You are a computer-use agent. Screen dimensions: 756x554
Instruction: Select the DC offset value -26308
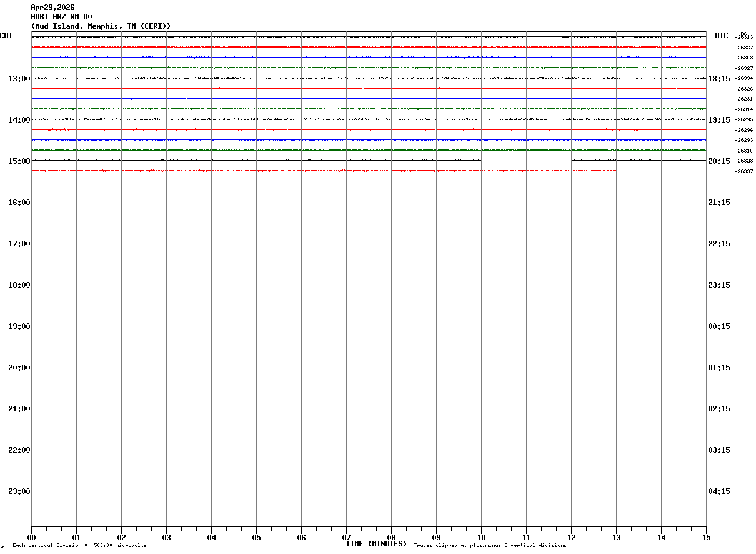pyautogui.click(x=744, y=58)
